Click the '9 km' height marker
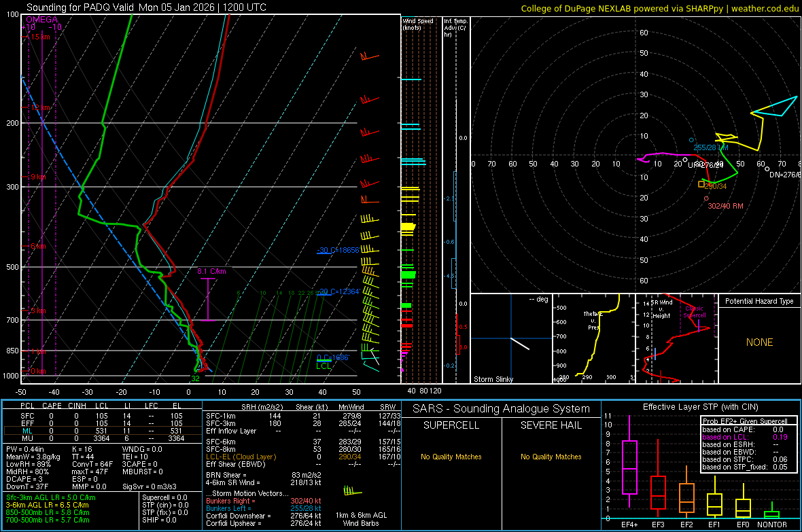Image resolution: width=802 pixels, height=532 pixels. [38, 177]
